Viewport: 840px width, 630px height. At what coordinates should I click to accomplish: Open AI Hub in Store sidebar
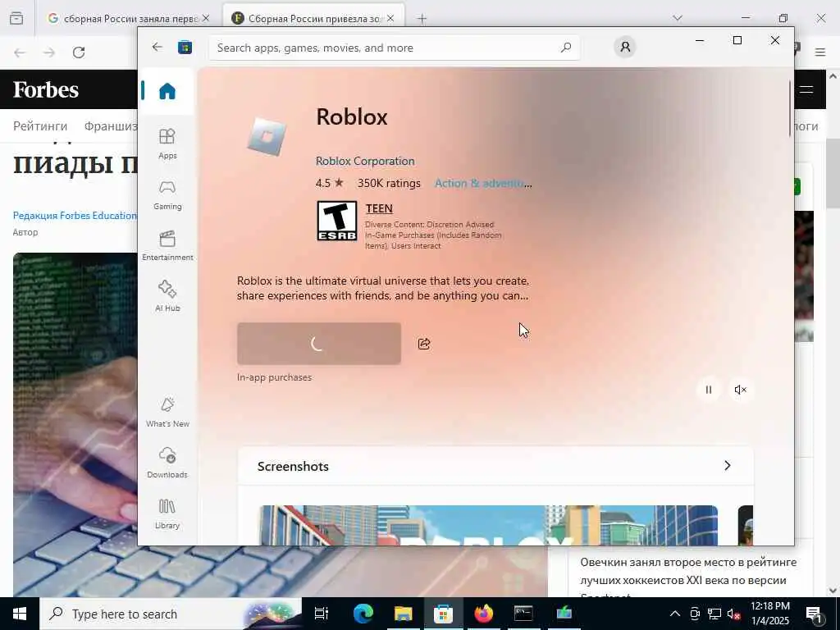point(167,296)
